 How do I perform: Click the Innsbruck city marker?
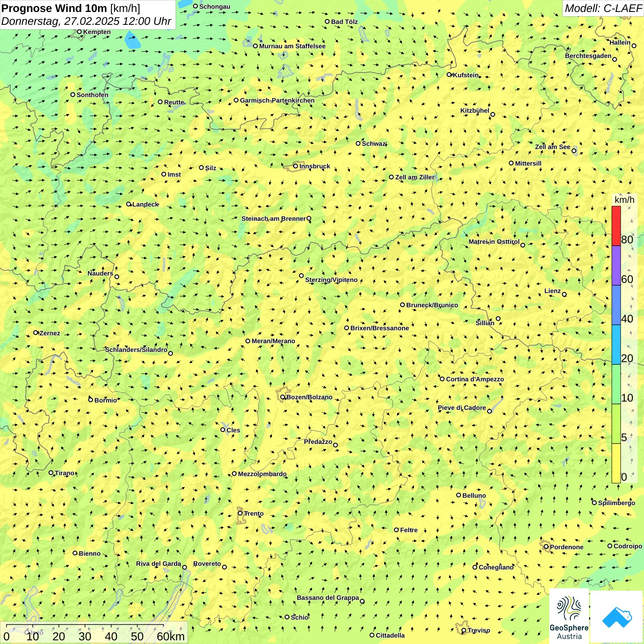pos(296,166)
